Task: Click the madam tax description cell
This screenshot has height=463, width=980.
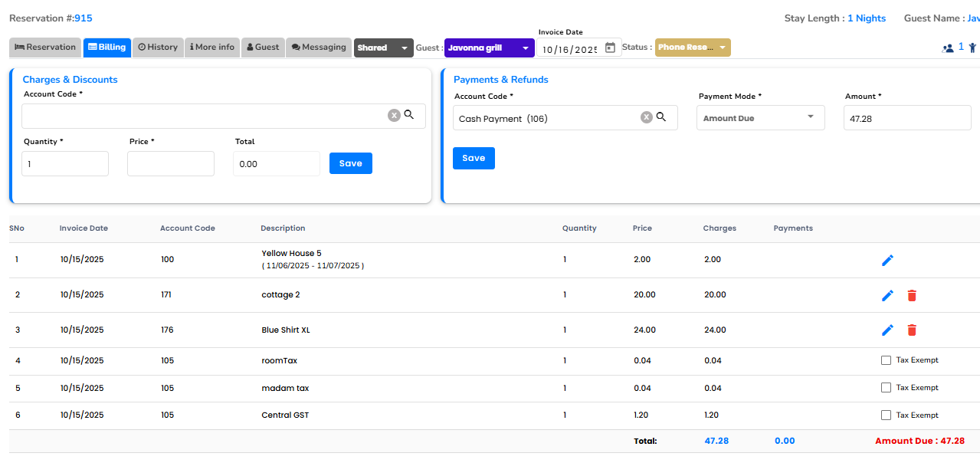Action: (x=285, y=388)
